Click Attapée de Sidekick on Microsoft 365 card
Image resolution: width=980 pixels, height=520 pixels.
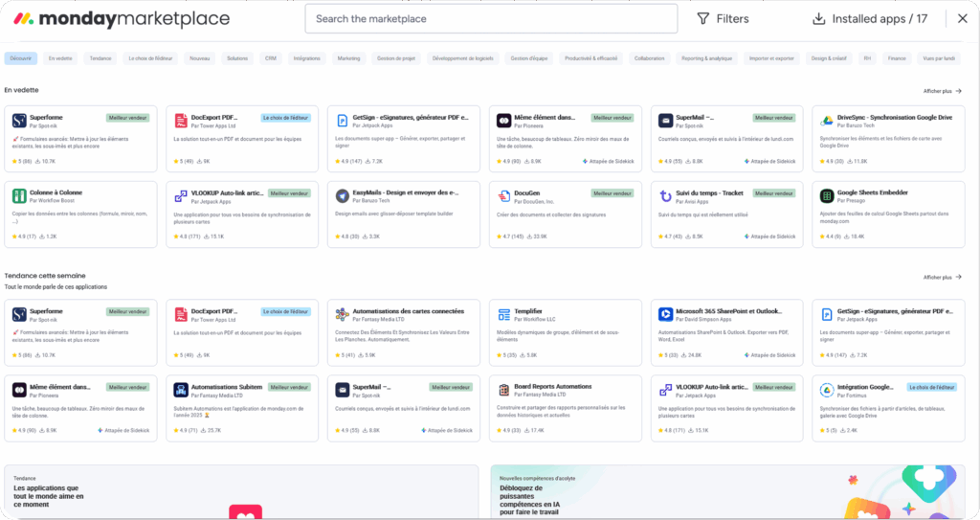[x=770, y=354]
